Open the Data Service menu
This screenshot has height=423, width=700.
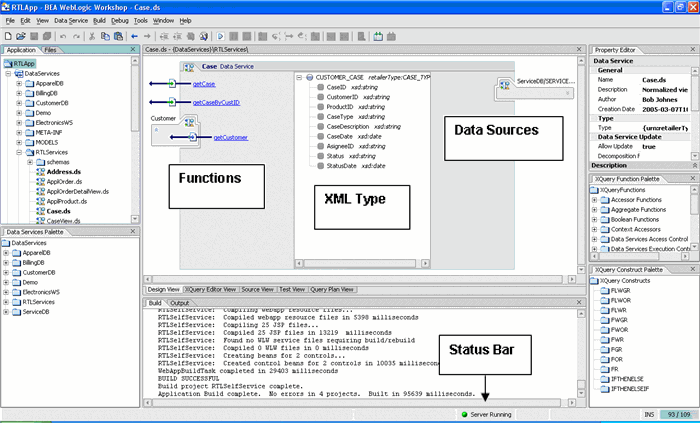(x=71, y=21)
